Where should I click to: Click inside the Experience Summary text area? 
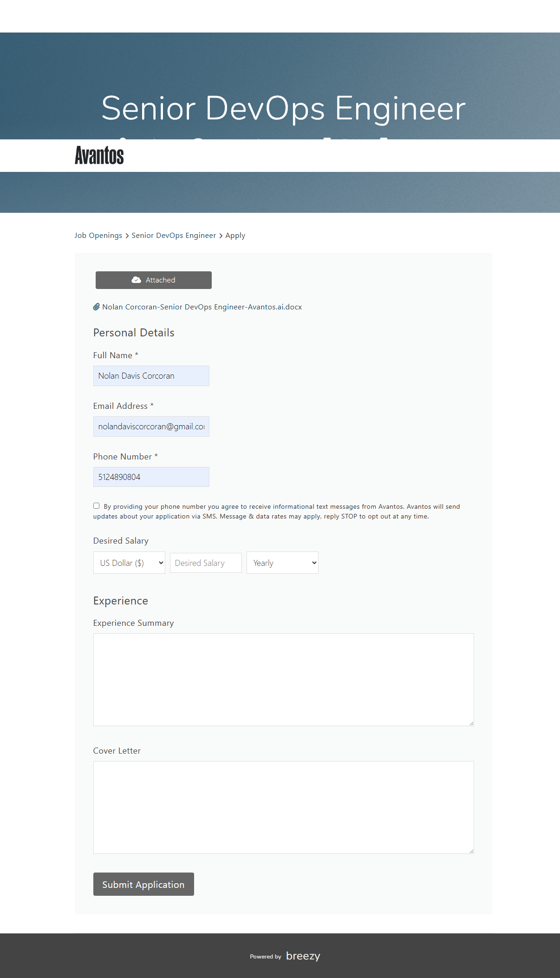283,679
